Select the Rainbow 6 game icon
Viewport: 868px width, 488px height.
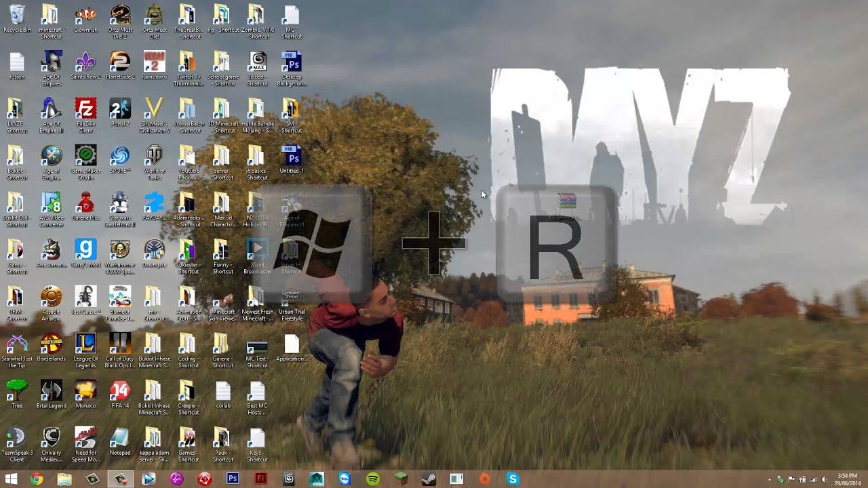[x=154, y=65]
